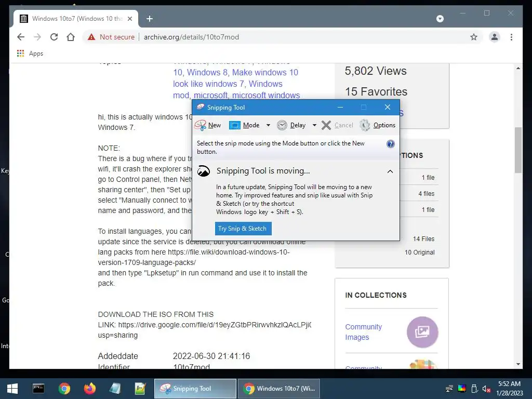
Task: Click 'microsoft windows' topic link
Action: tap(266, 96)
